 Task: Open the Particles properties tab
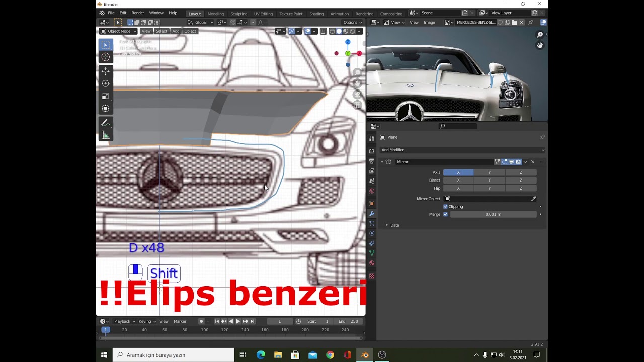click(x=372, y=223)
